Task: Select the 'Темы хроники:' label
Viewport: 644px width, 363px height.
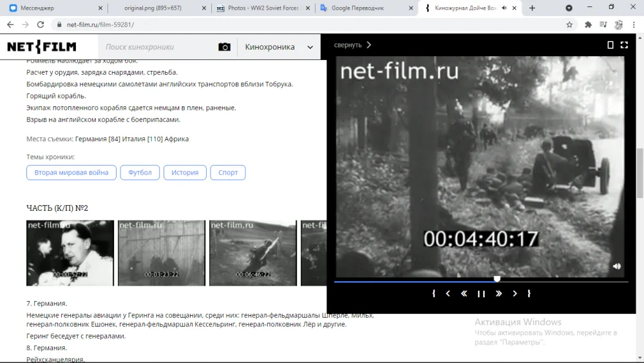Action: [x=50, y=157]
